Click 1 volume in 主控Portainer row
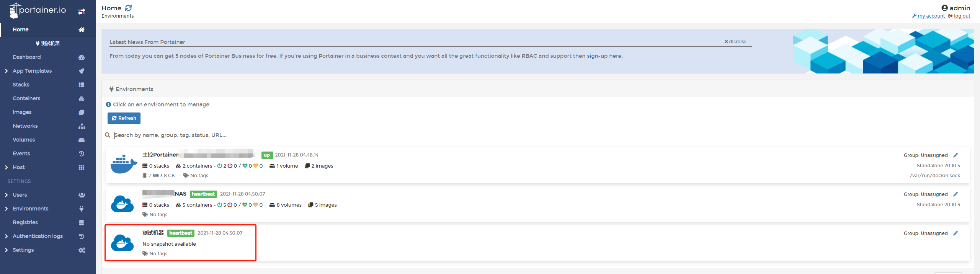This screenshot has width=980, height=274. coord(284,166)
